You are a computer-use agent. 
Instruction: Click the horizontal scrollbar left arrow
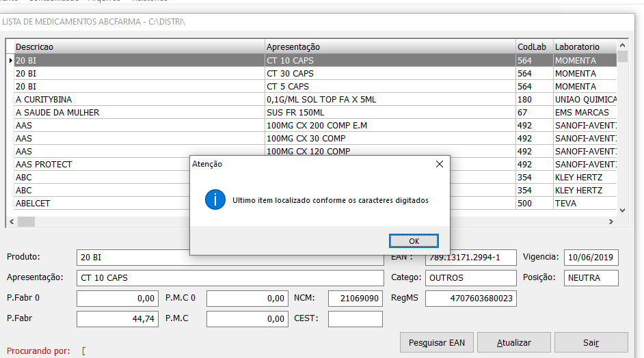[12, 221]
